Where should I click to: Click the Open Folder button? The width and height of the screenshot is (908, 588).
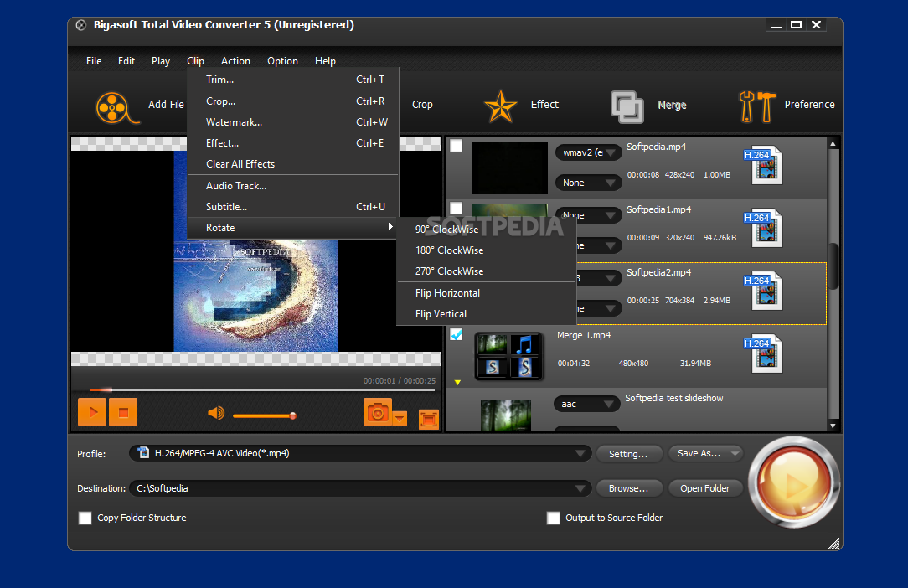coord(704,489)
